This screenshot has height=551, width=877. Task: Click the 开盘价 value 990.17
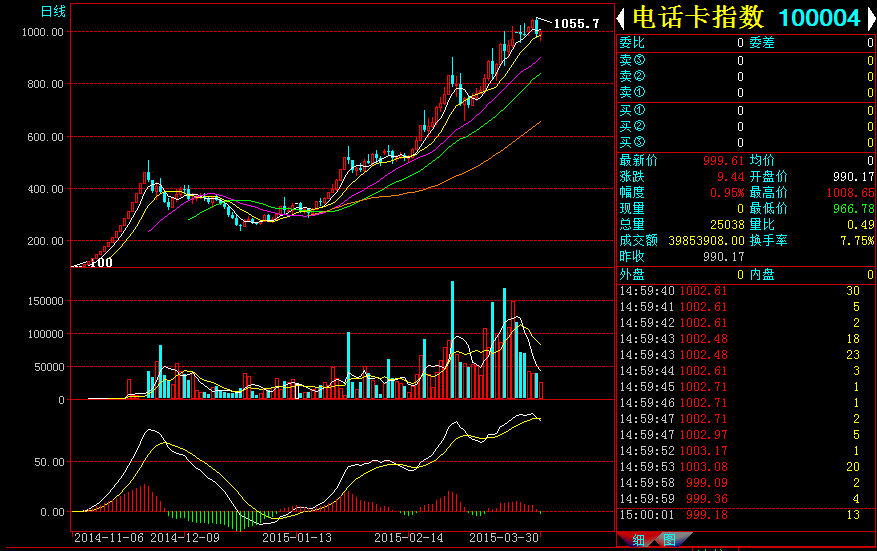pyautogui.click(x=853, y=177)
